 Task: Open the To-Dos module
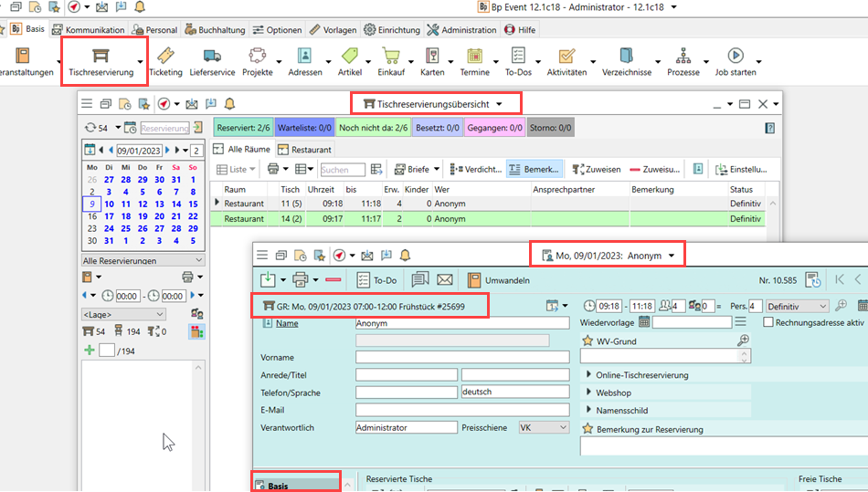point(518,61)
